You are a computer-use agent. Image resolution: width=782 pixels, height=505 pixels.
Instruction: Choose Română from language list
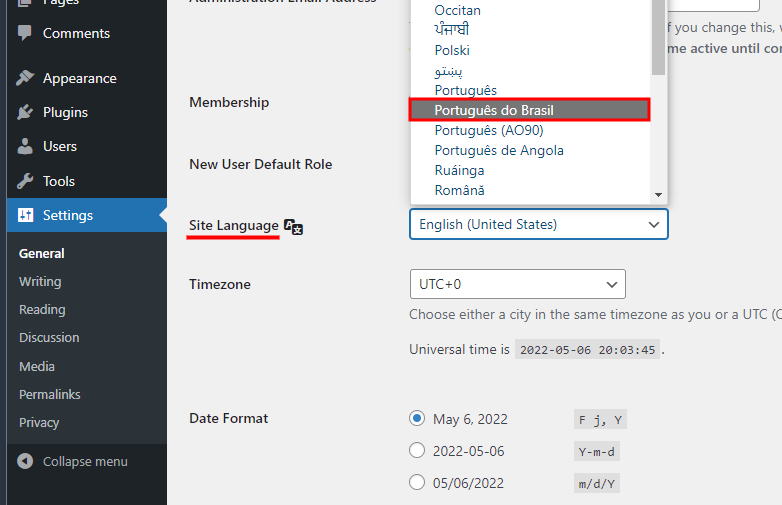point(530,190)
